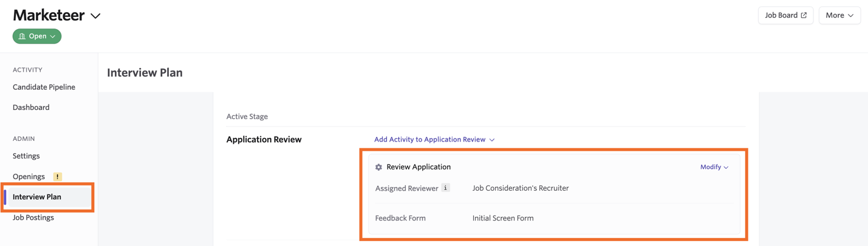Screen dimensions: 868x246
Task: Open the Modify dropdown for Review Application
Action: click(x=714, y=167)
